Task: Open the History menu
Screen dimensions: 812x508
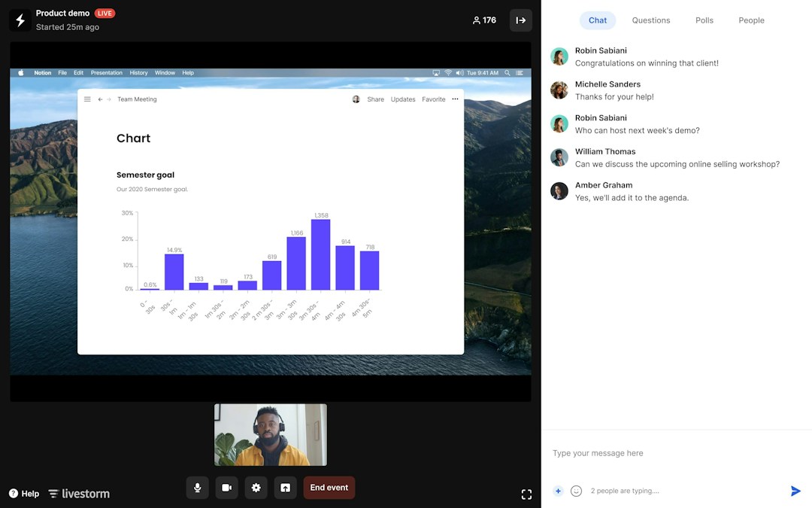Action: tap(138, 73)
